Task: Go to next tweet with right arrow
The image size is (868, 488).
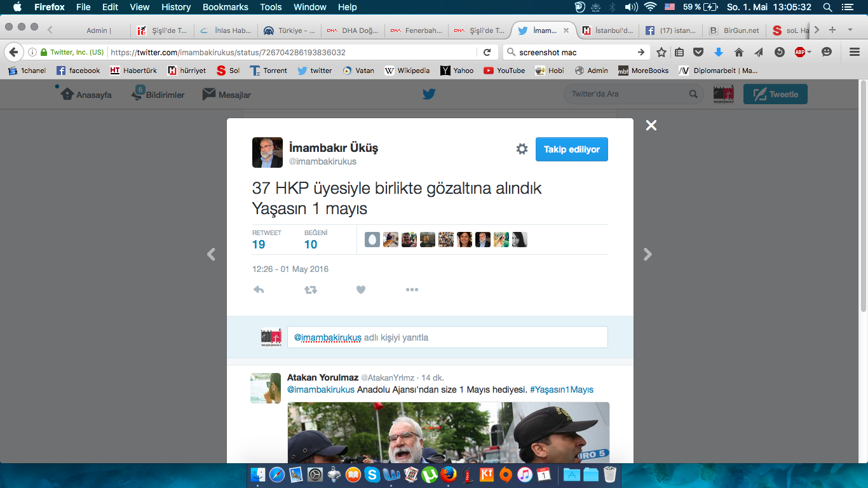Action: 648,255
